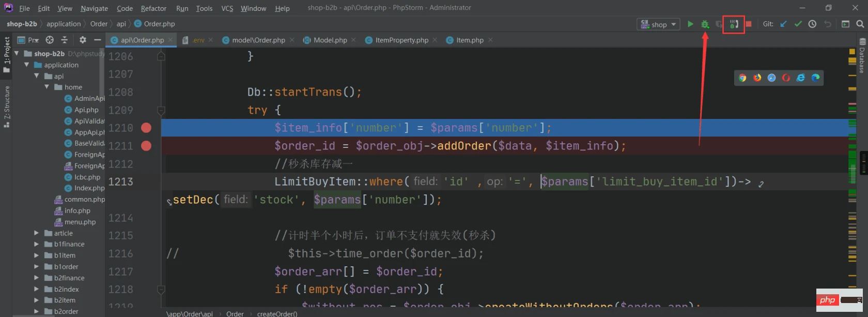
Task: Open the Refactor menu
Action: tap(153, 8)
